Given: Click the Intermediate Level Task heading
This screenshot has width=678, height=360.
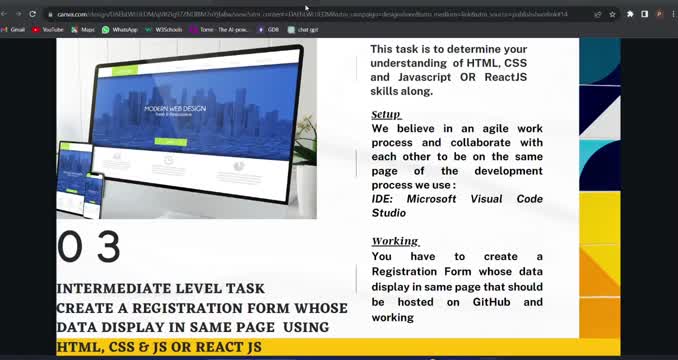Looking at the screenshot, I should pos(160,288).
